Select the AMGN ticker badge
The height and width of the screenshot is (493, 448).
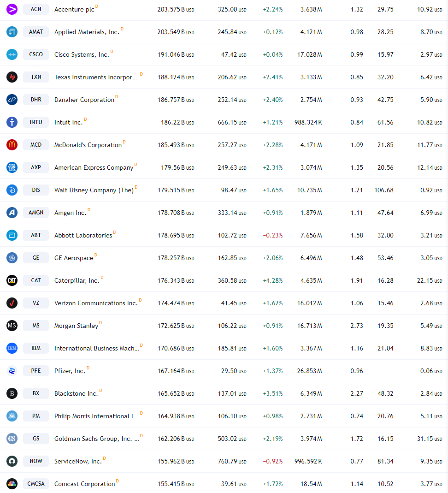coord(36,213)
